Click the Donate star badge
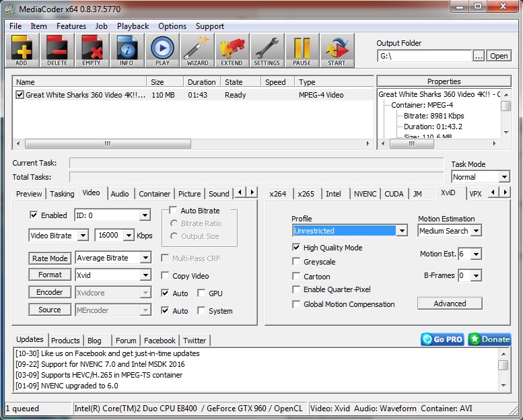Image resolution: width=523 pixels, height=420 pixels. (489, 339)
